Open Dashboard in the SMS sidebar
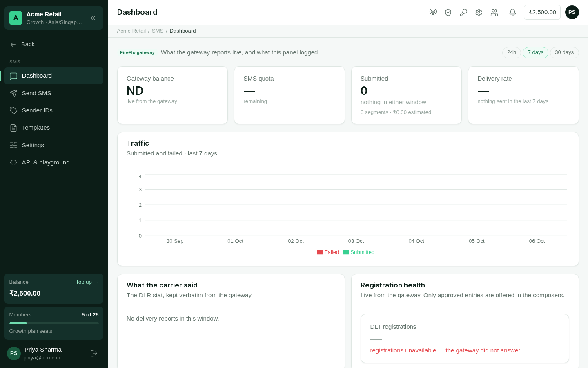 pos(54,76)
